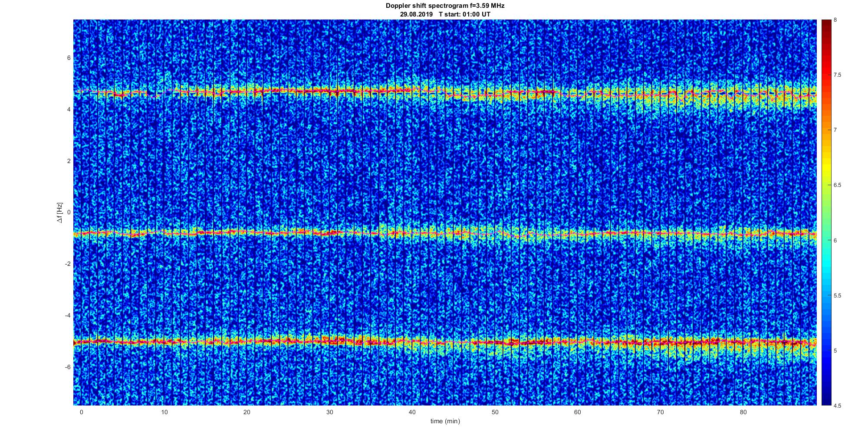This screenshot has height=435, width=868.
Task: Click the yellow region of the colorbar
Action: [x=826, y=167]
